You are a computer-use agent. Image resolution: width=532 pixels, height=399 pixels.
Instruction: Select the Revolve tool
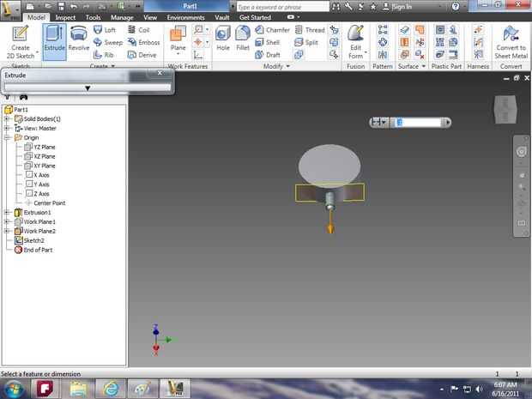coord(79,39)
